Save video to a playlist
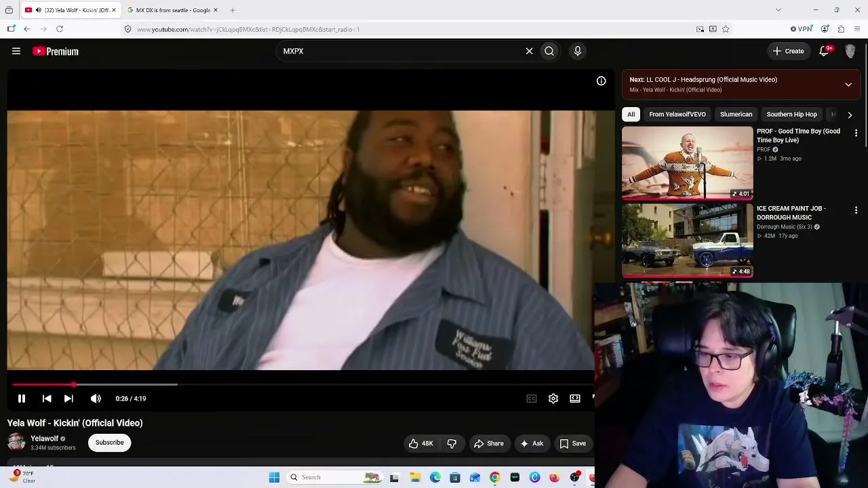Screen dimensions: 868x488 (x=572, y=443)
